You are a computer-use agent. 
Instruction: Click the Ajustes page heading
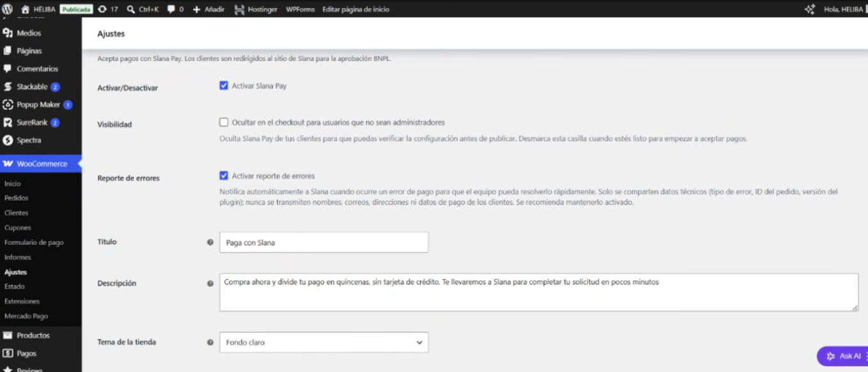pyautogui.click(x=111, y=33)
